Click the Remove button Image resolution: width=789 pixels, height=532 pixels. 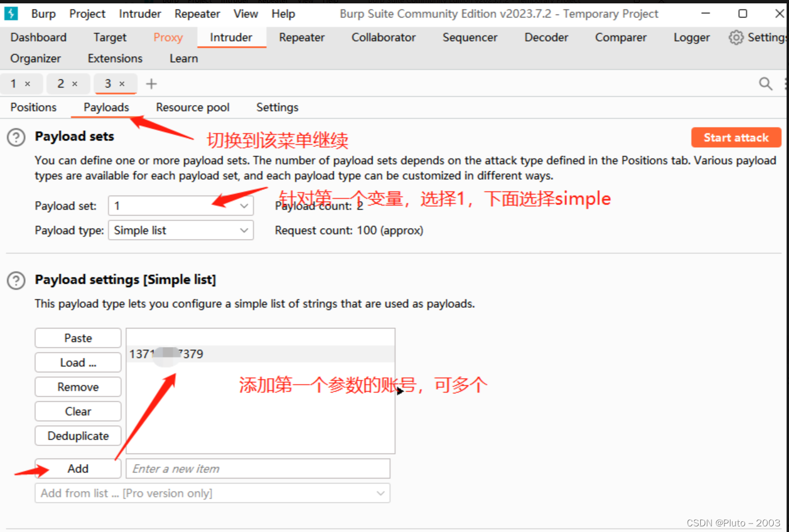point(78,387)
